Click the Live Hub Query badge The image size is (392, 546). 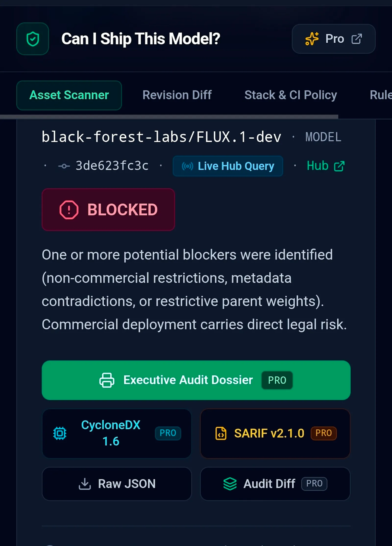coord(228,166)
